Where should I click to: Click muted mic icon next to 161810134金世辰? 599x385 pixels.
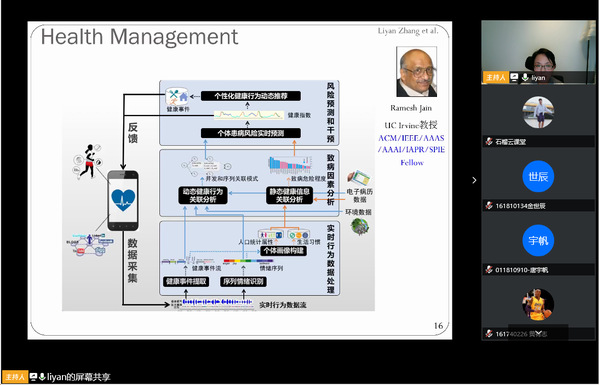point(489,206)
